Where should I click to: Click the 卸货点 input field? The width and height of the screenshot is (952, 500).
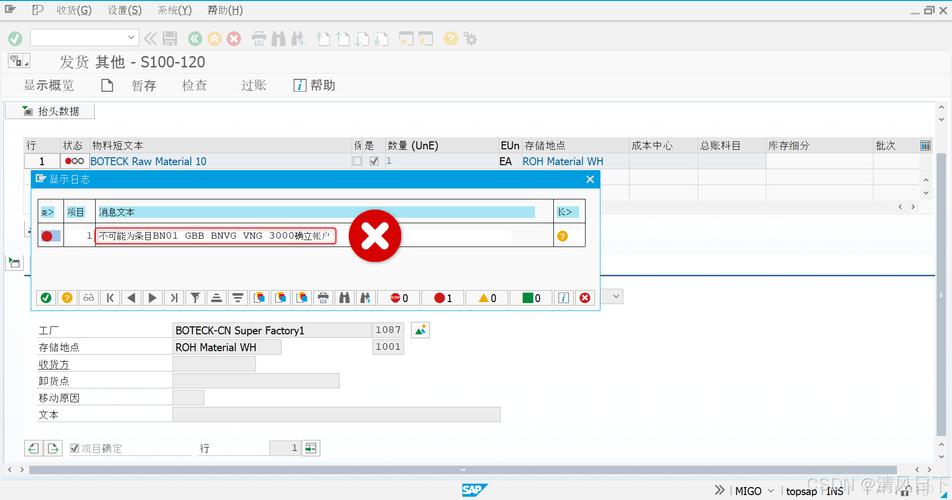coord(256,381)
